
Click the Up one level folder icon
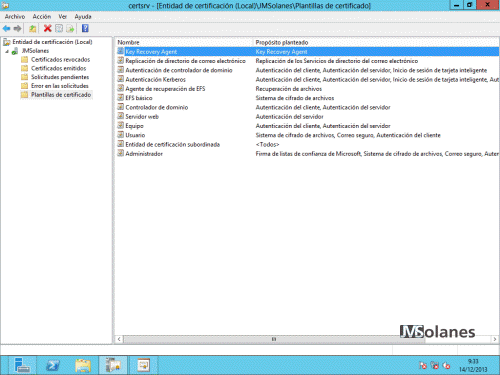pos(33,29)
